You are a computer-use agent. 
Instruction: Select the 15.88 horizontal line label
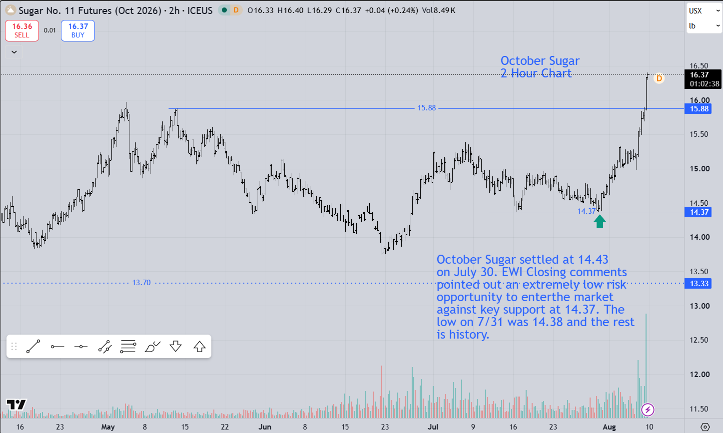[x=426, y=108]
